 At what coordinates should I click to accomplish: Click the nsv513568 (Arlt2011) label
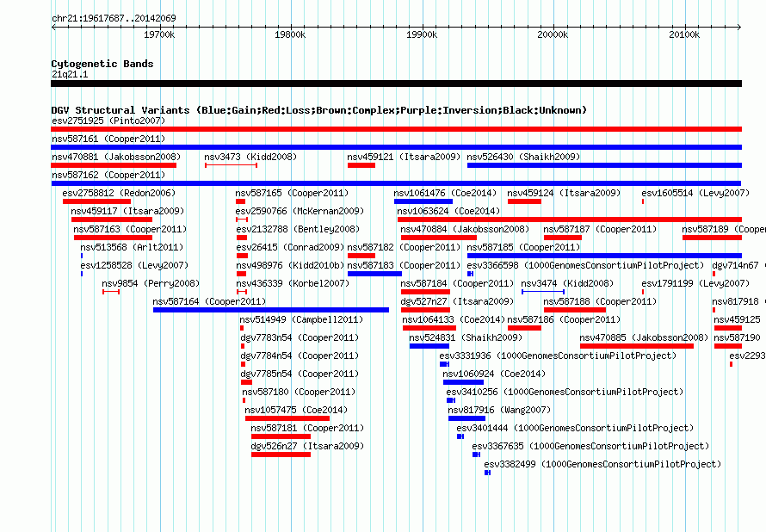click(x=132, y=247)
